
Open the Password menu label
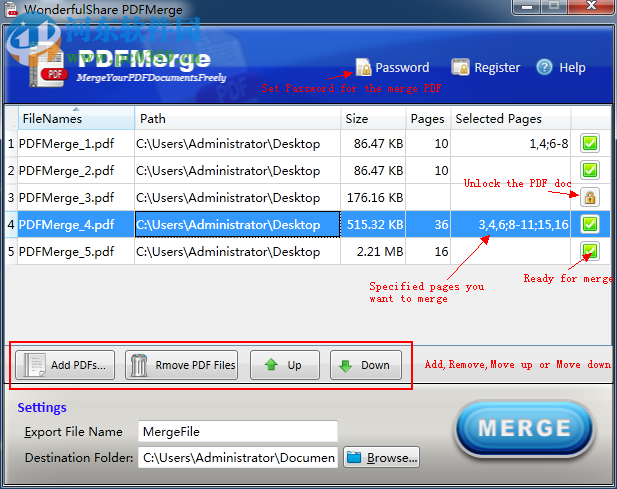402,68
